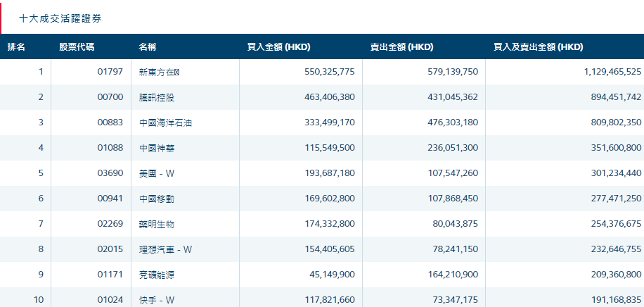The width and height of the screenshot is (644, 307).
Task: Click buy amount 463,406,380
Action: click(x=330, y=97)
